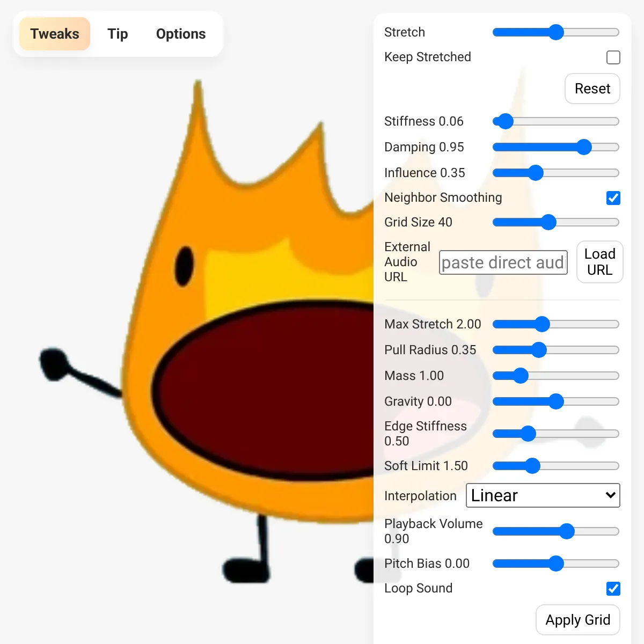Viewport: 644px width, 644px height.
Task: Open the Tip tab
Action: [118, 34]
